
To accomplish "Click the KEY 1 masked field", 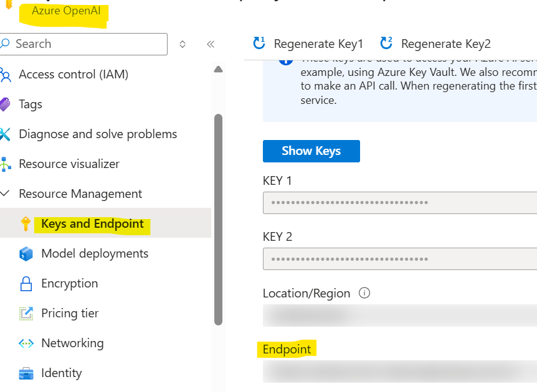I will [400, 203].
